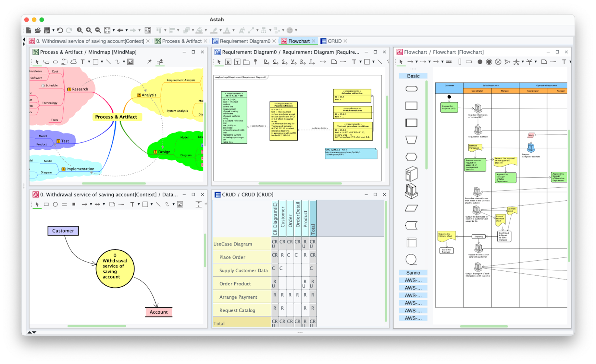Select the Verify (V) relation tool
This screenshot has height=364, width=596.
click(x=294, y=62)
